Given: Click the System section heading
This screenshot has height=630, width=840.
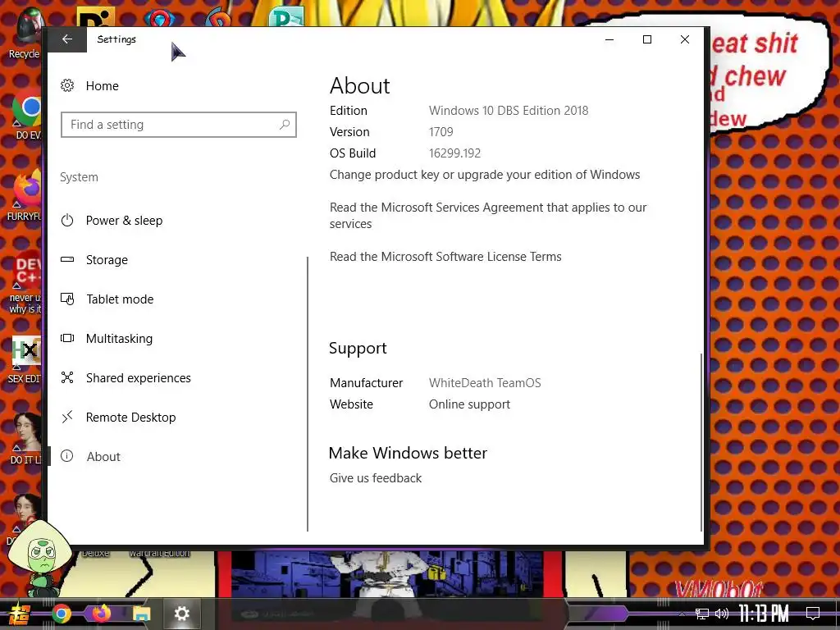Looking at the screenshot, I should pos(79,177).
